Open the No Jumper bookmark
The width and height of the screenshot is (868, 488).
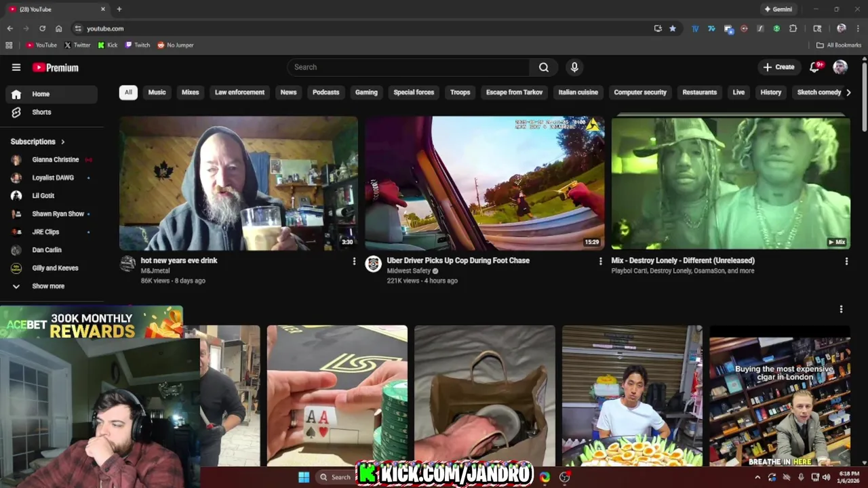point(176,45)
